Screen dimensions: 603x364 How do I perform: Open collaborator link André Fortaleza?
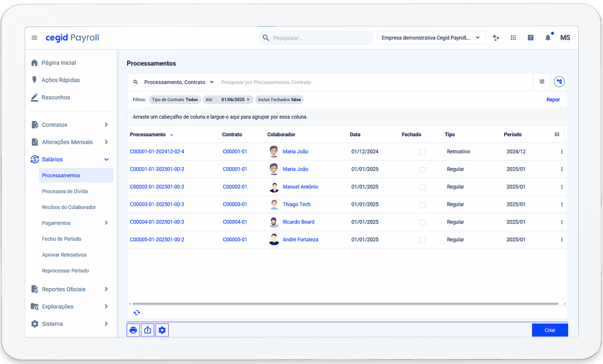click(x=300, y=240)
